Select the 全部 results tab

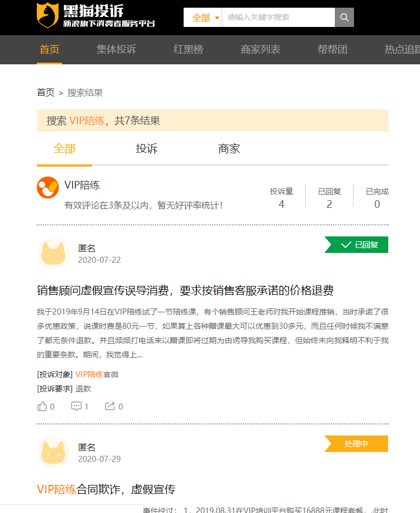pyautogui.click(x=64, y=149)
